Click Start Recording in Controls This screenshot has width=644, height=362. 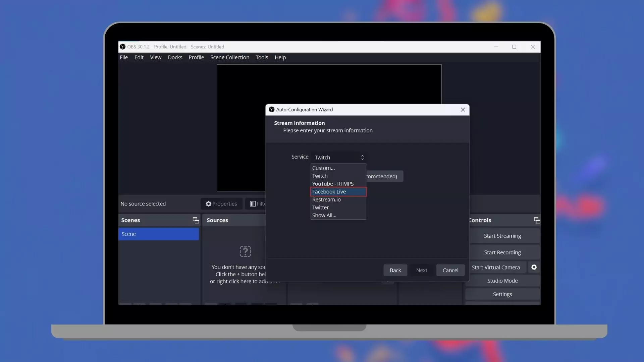[502, 252]
